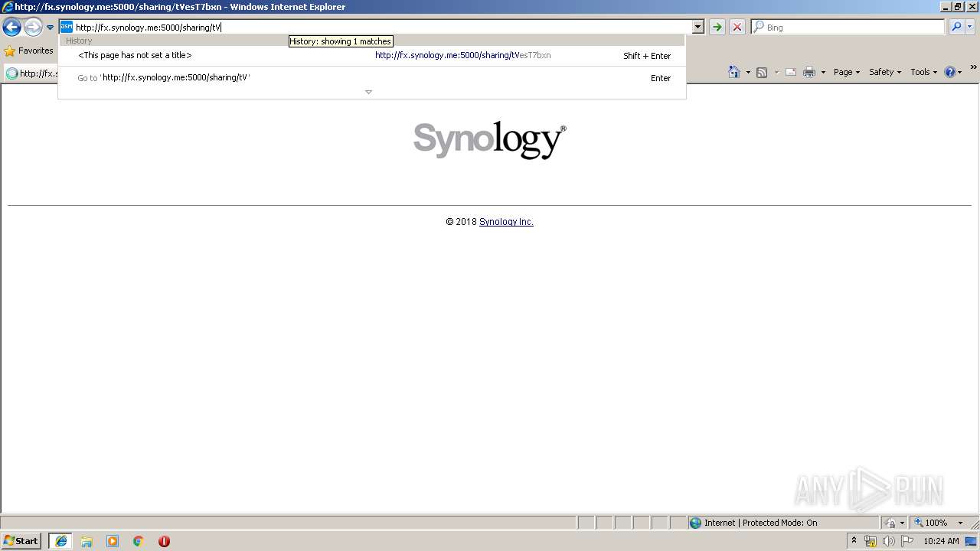Open the Print dropdown arrow
The width and height of the screenshot is (980, 551).
pyautogui.click(x=823, y=72)
